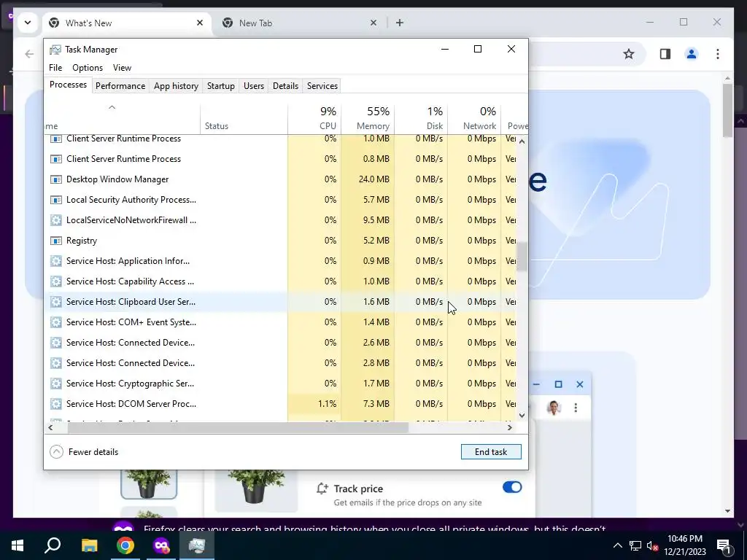The width and height of the screenshot is (747, 560).
Task: Click the Firefox private browsing taskbar icon
Action: click(x=161, y=545)
